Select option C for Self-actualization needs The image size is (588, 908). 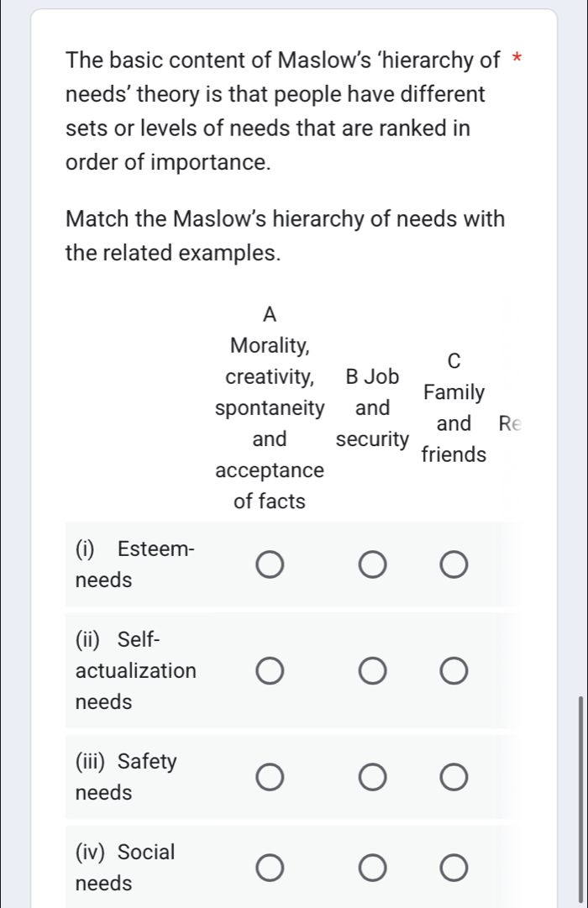pyautogui.click(x=454, y=670)
